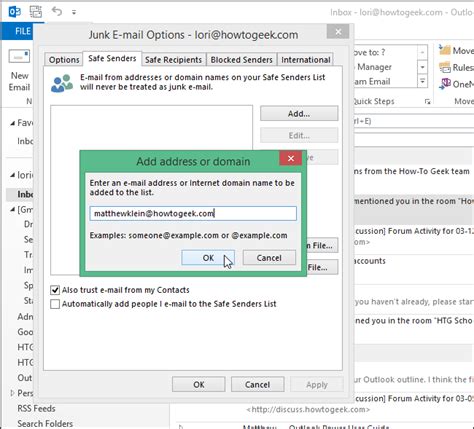Click the Quick Steps gallery scroll-up arrow
Viewport: 474px width, 429px height.
point(422,52)
